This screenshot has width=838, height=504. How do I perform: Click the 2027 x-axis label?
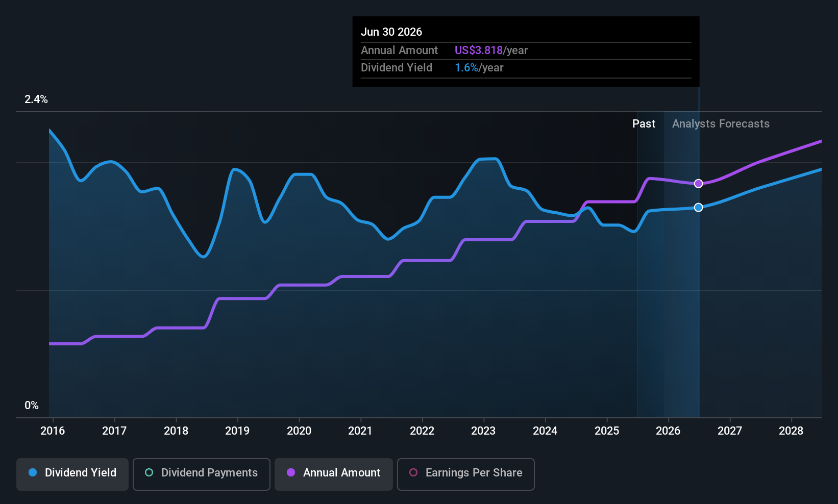[730, 431]
